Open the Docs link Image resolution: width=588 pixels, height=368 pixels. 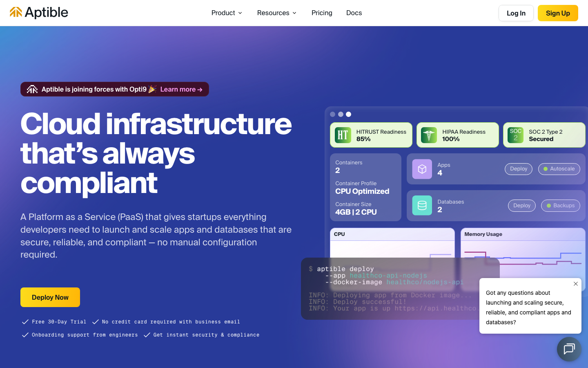click(354, 13)
